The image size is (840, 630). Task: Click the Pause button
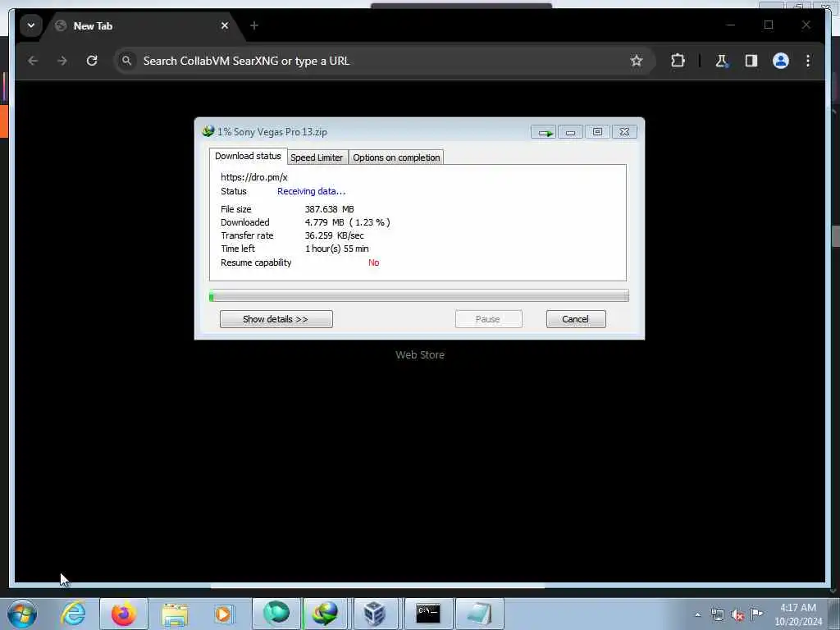pos(489,319)
